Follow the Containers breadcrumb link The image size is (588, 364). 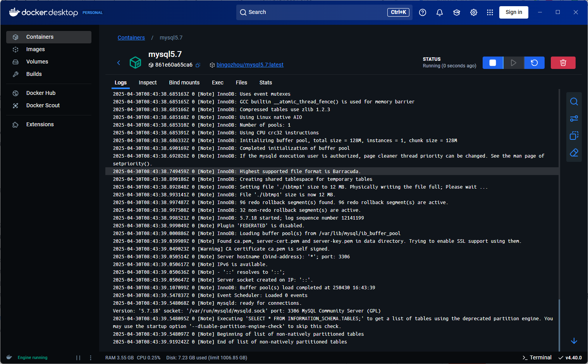(x=131, y=38)
